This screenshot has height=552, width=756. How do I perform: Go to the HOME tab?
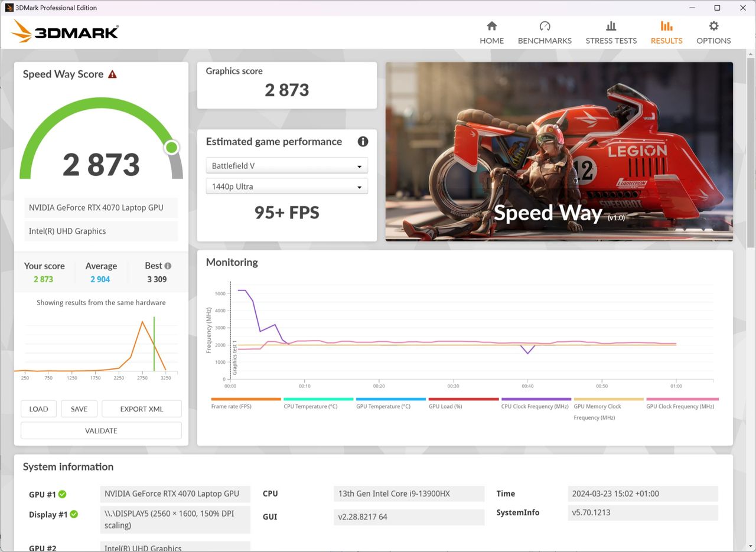click(491, 33)
